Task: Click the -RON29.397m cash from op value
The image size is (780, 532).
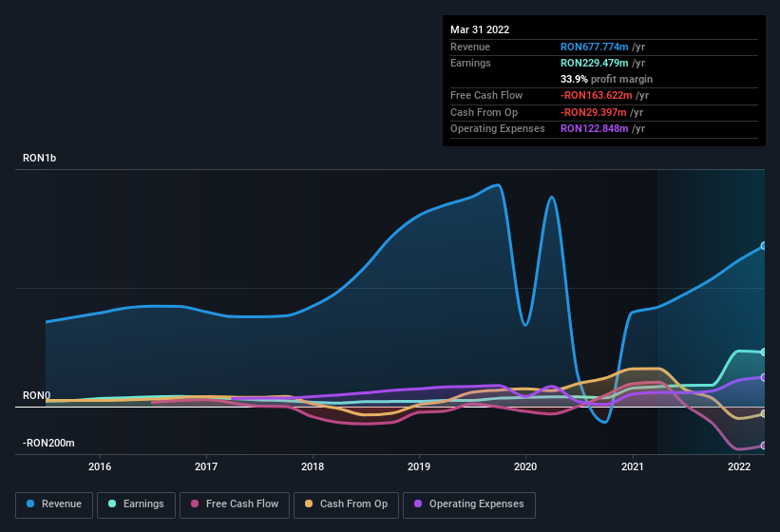Action: click(x=593, y=112)
